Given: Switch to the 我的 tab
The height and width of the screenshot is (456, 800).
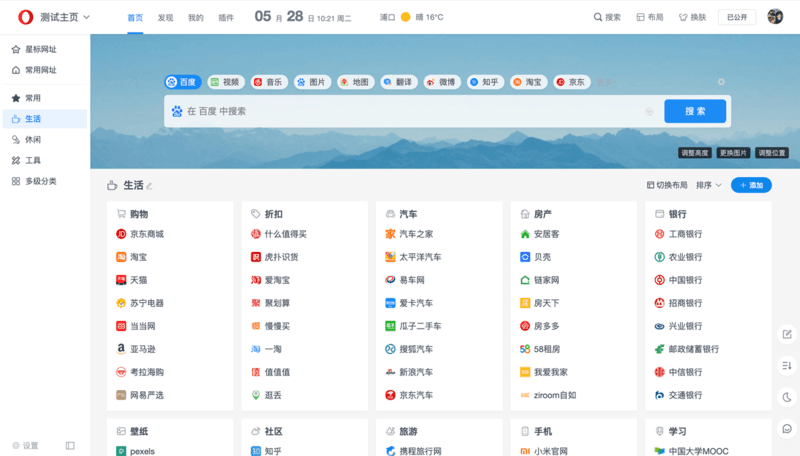Looking at the screenshot, I should pyautogui.click(x=196, y=18).
